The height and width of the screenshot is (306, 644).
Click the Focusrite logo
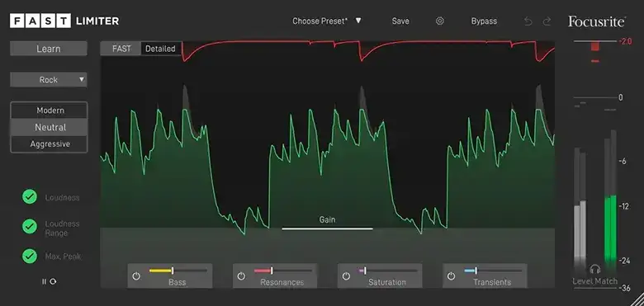tap(597, 21)
